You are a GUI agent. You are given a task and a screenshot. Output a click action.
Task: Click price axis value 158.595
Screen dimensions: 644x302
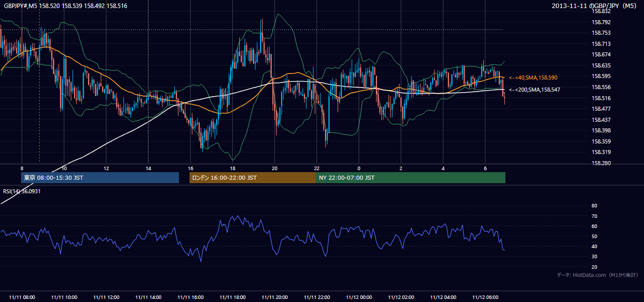[x=601, y=77]
